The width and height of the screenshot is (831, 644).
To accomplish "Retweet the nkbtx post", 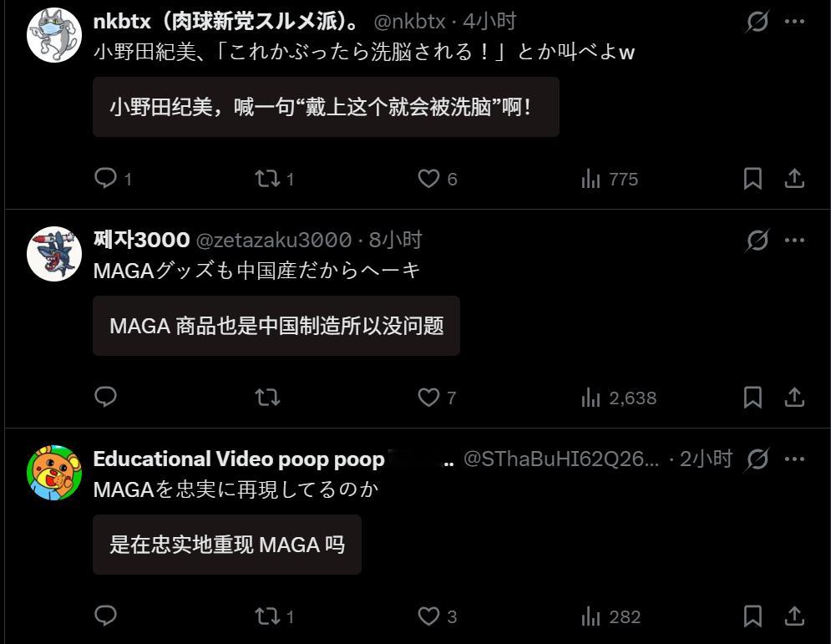I will pyautogui.click(x=267, y=179).
